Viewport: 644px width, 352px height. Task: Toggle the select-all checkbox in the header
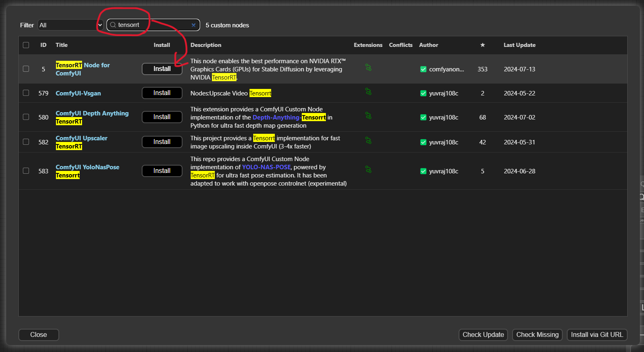(x=26, y=45)
